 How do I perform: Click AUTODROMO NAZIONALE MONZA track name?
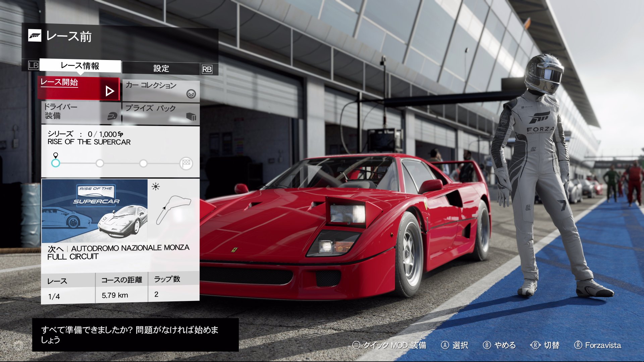[x=130, y=248]
